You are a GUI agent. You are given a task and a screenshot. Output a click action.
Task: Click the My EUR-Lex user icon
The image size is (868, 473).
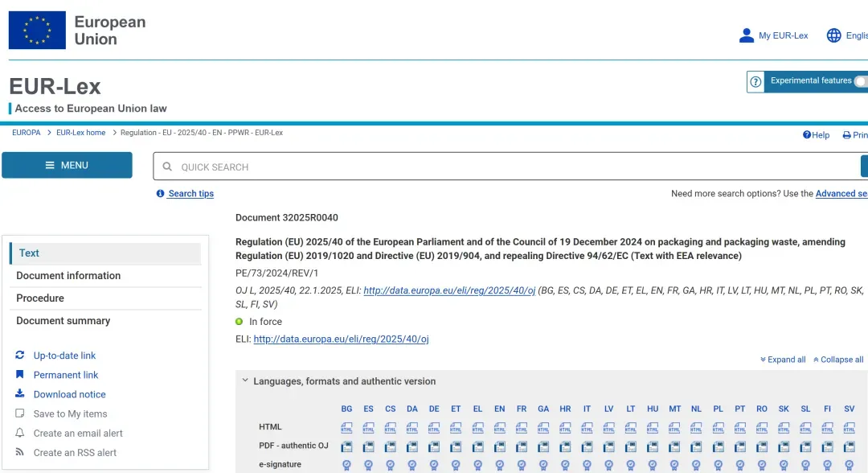pos(746,35)
